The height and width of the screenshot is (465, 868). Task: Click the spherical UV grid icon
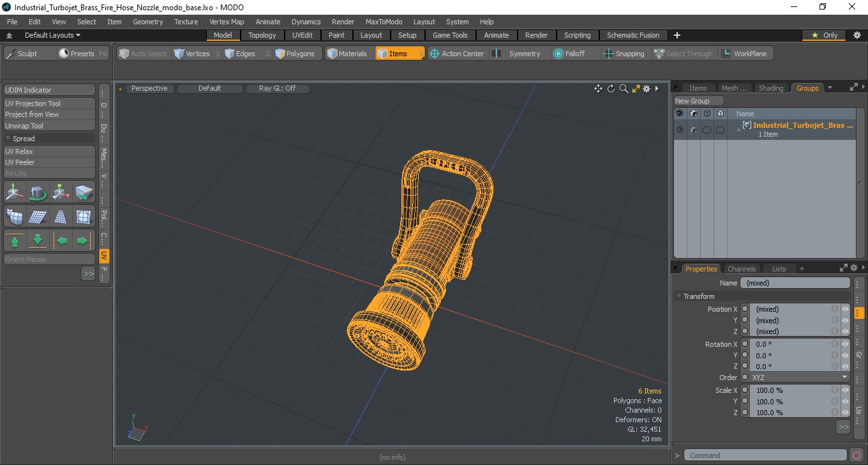[83, 217]
